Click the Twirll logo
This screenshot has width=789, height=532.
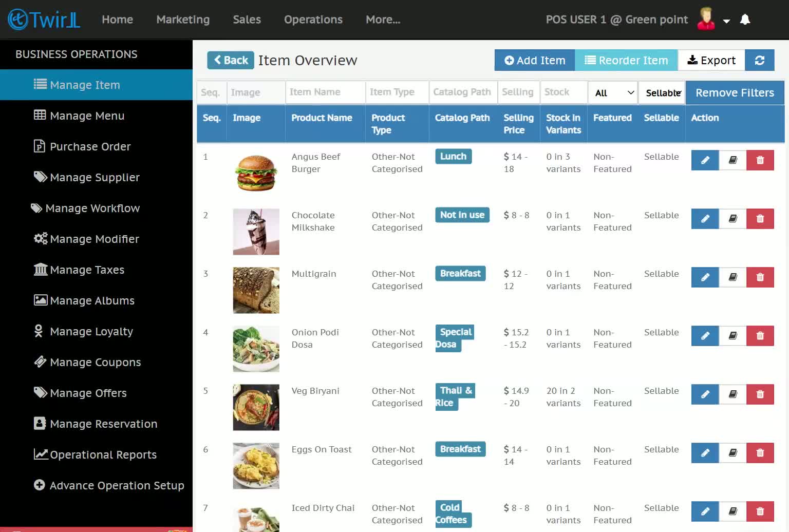coord(44,20)
